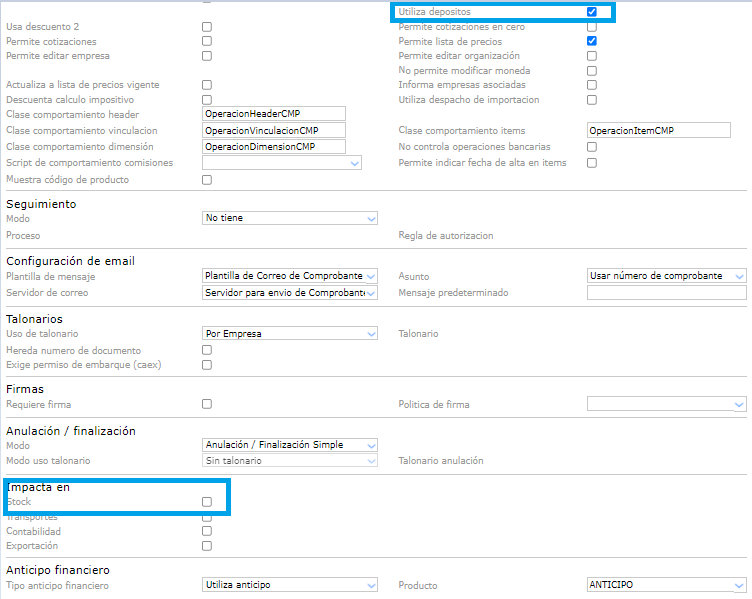The height and width of the screenshot is (599, 752).
Task: Open the Asunto dropdown
Action: 666,276
